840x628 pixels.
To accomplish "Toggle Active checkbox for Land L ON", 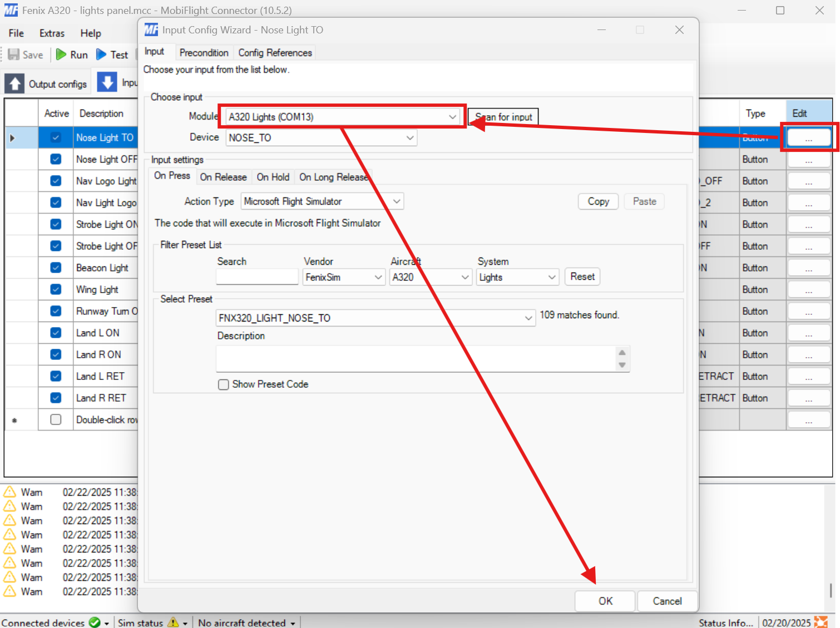I will coord(56,333).
